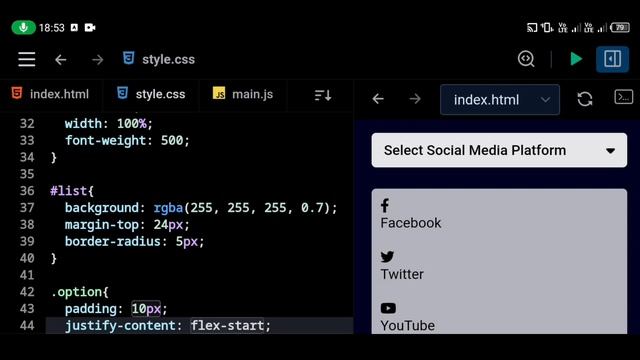Tap the screen recording camera status icon
Viewport: 640px width, 360px height.
pyautogui.click(x=90, y=27)
